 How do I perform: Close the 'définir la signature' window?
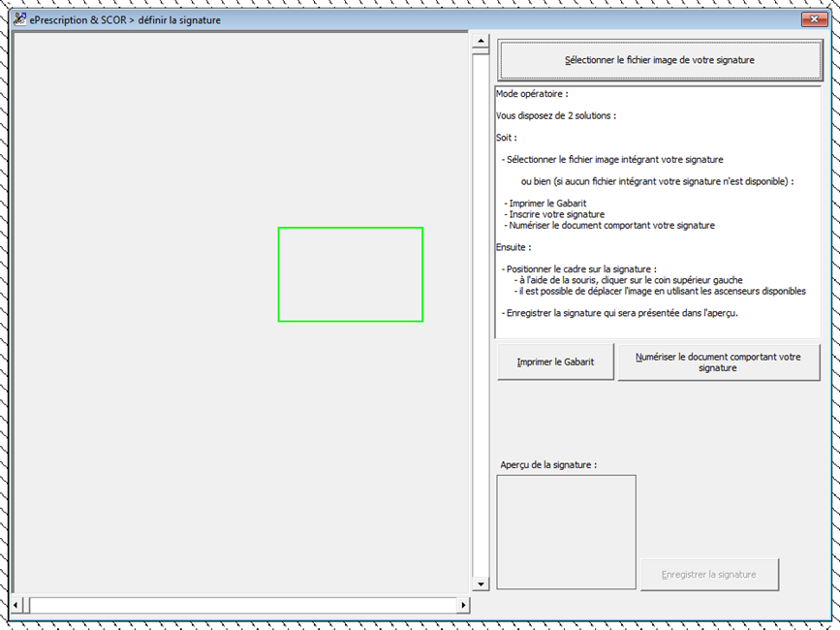pyautogui.click(x=814, y=19)
